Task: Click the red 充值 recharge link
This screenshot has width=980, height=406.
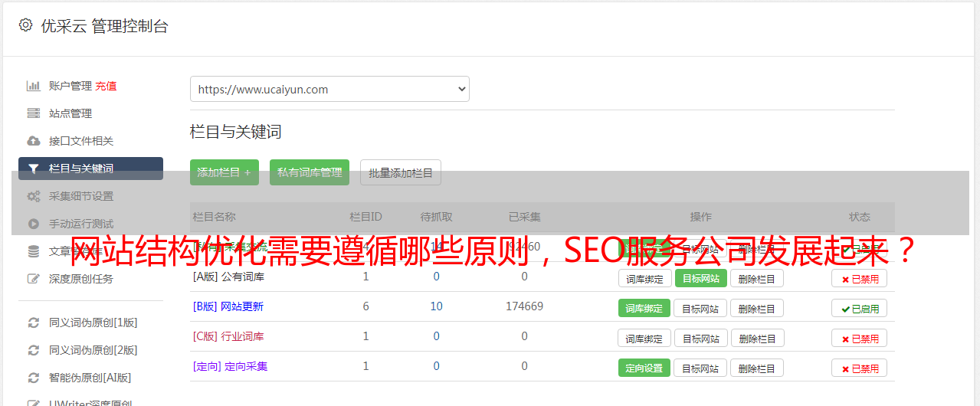Action: (106, 86)
